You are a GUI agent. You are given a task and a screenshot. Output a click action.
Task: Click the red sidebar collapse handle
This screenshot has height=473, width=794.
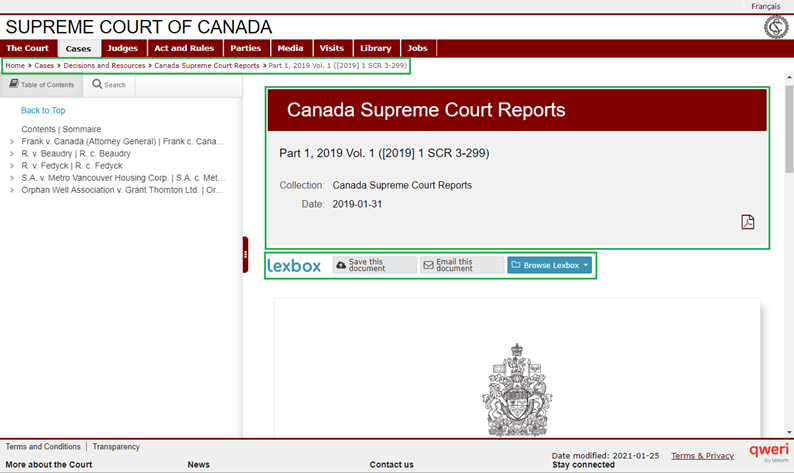pyautogui.click(x=245, y=255)
